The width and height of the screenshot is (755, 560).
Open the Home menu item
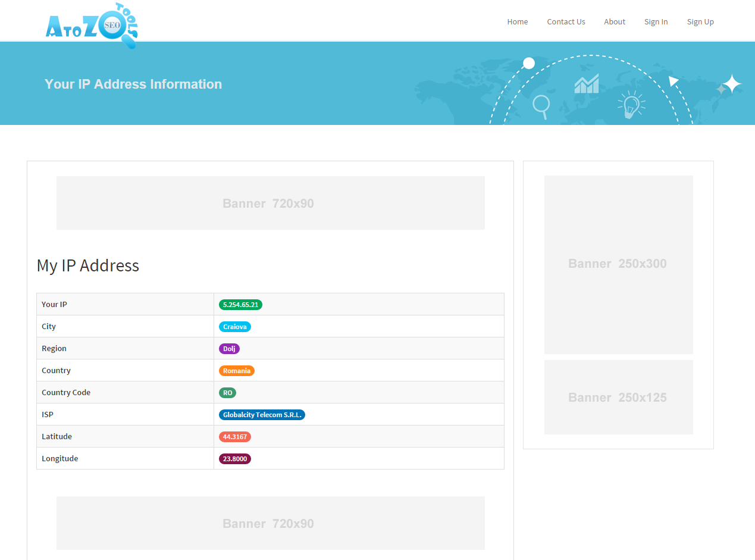click(517, 21)
